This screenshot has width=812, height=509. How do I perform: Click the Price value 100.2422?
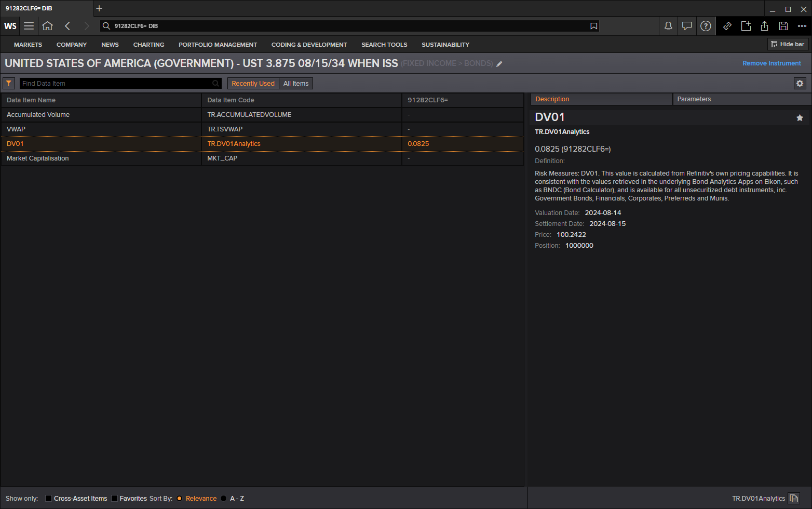point(571,235)
